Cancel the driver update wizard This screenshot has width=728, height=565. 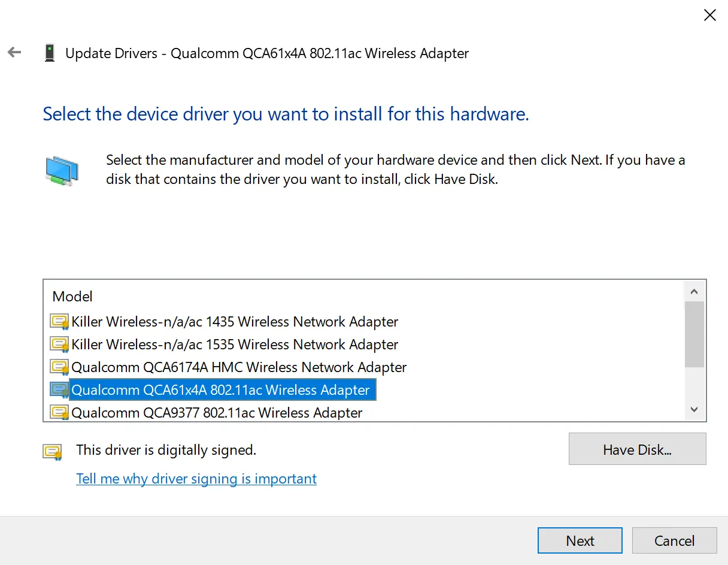(674, 540)
